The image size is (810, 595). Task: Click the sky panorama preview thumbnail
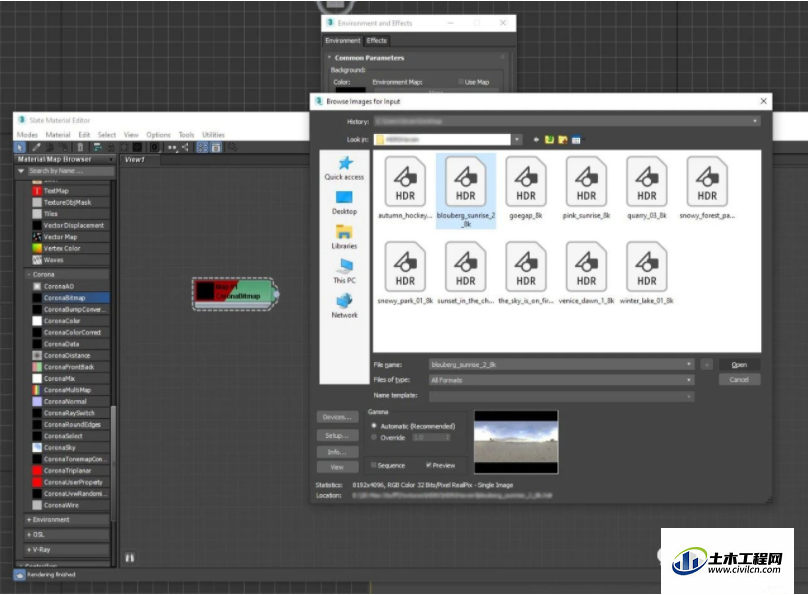pos(516,442)
